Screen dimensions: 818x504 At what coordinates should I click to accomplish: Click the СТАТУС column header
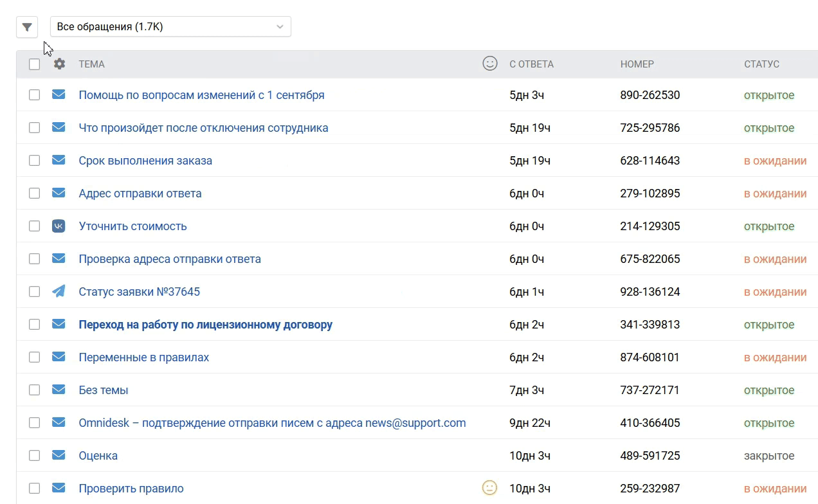pyautogui.click(x=761, y=64)
